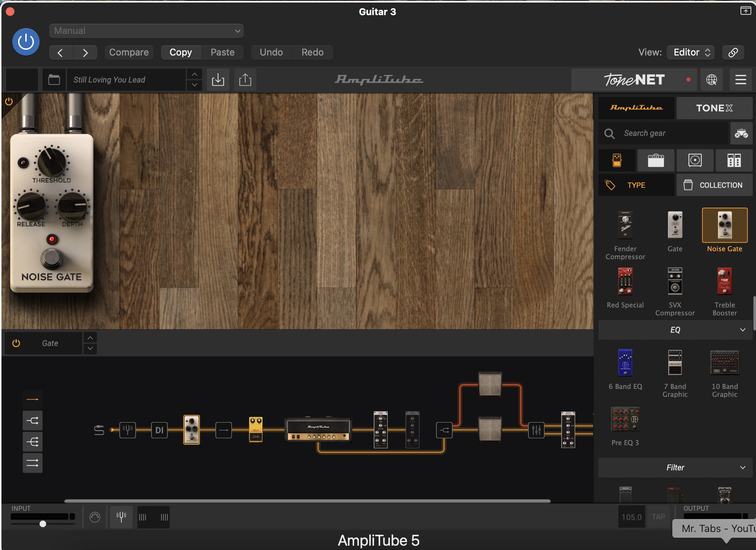Select the mixer block in signal chain

tap(536, 430)
